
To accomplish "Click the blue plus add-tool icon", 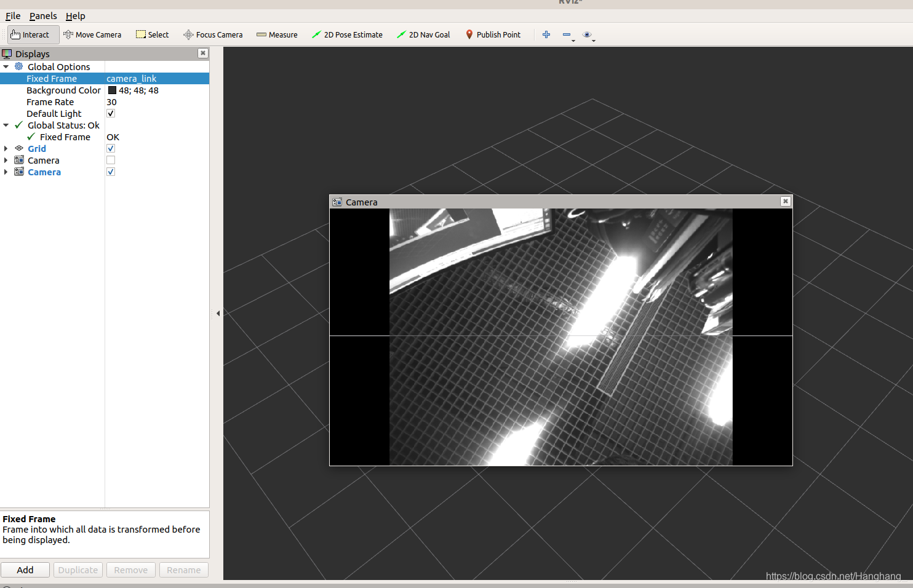I will 546,34.
